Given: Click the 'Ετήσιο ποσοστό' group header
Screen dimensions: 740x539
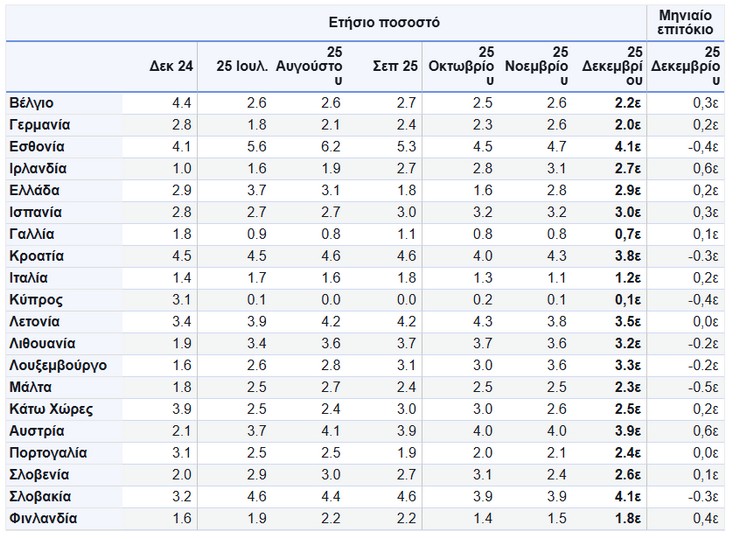Looking at the screenshot, I should click(384, 22).
